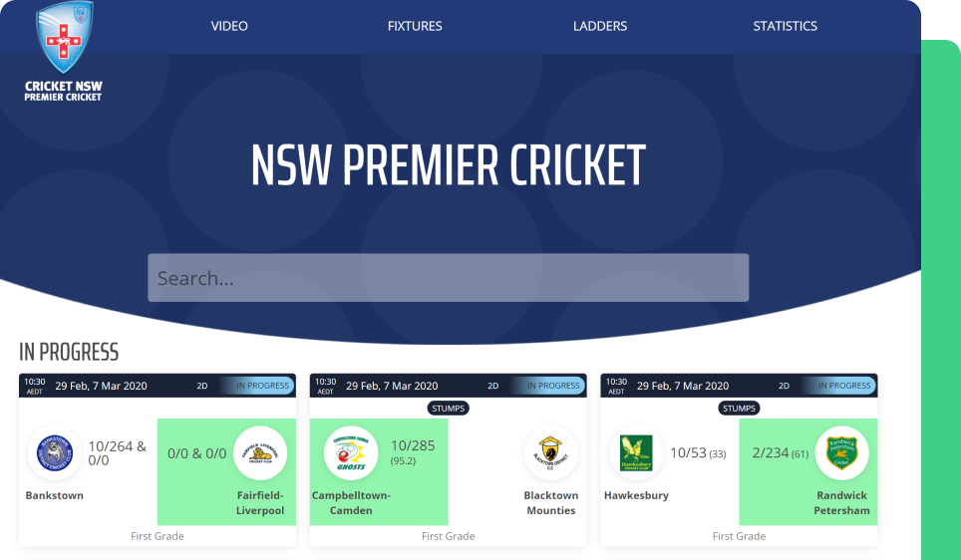Click the Cricket NSW shield logo

click(x=64, y=38)
